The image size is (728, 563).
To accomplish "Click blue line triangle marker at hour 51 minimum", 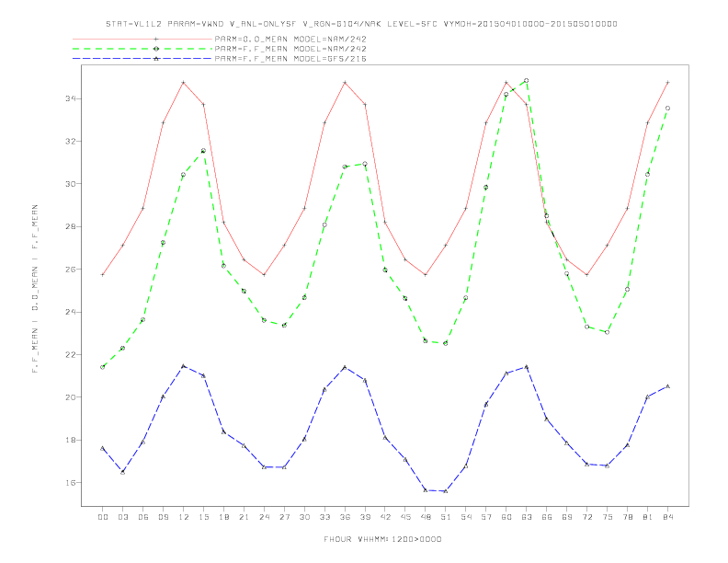I will (446, 491).
